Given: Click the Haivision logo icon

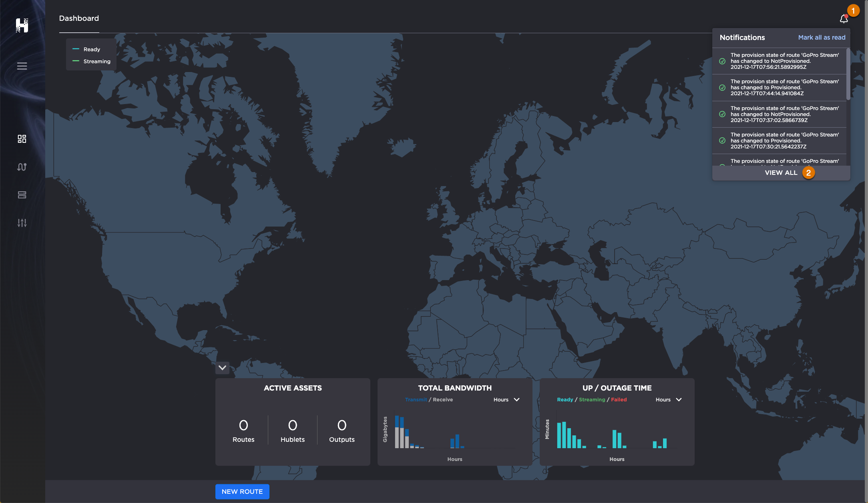Looking at the screenshot, I should coord(22,25).
